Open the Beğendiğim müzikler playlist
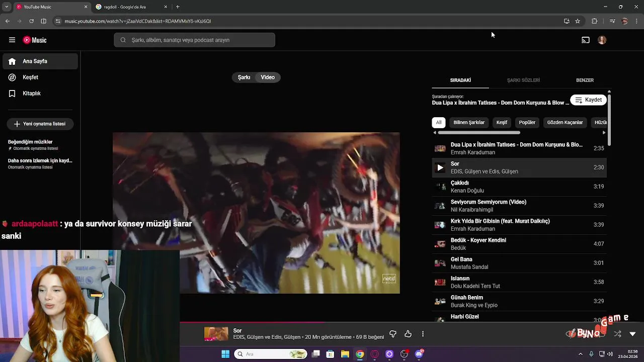The image size is (644, 362). click(40, 145)
